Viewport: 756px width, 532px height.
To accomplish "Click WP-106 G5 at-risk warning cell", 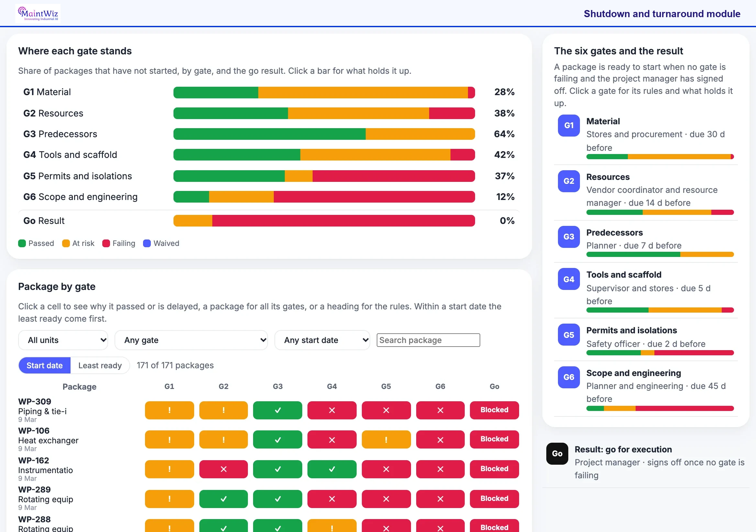I will click(386, 439).
